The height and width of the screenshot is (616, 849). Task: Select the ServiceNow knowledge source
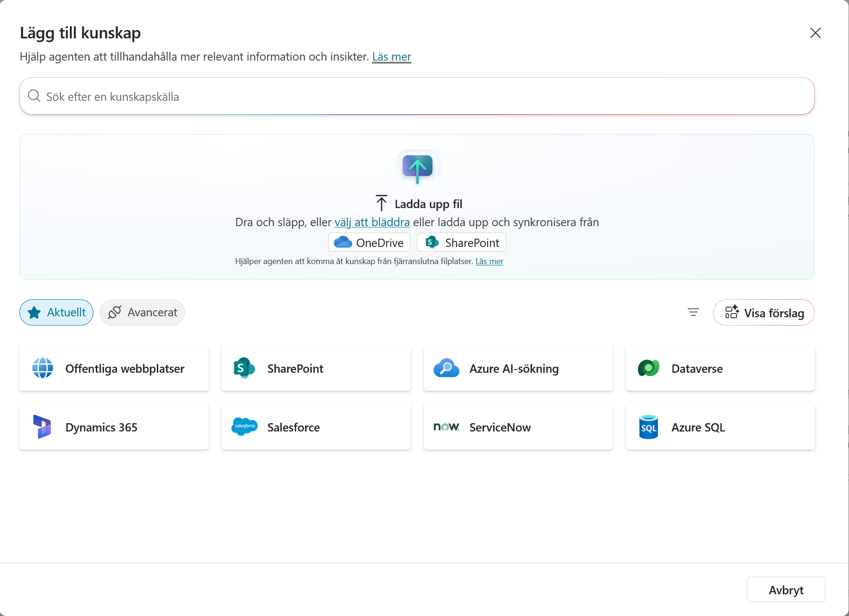tap(518, 427)
